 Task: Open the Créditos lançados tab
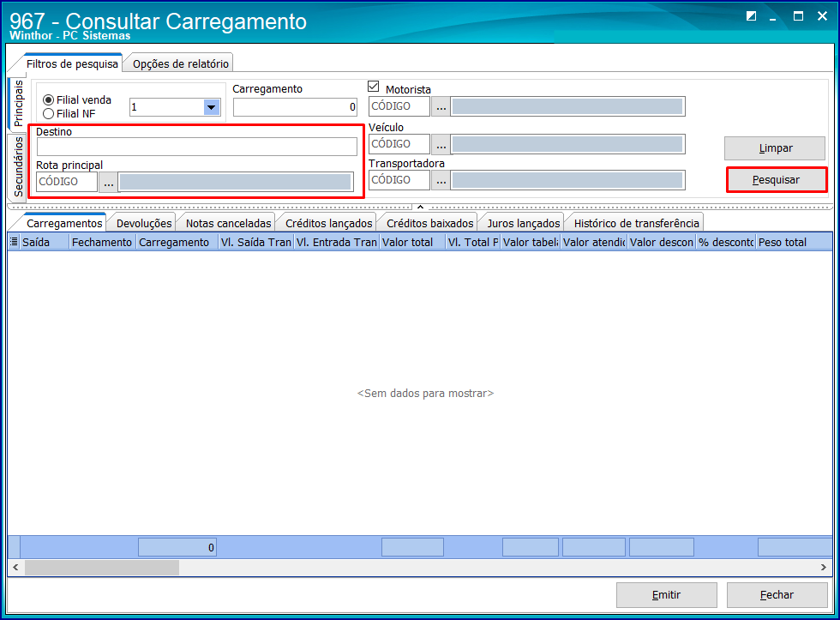point(328,224)
